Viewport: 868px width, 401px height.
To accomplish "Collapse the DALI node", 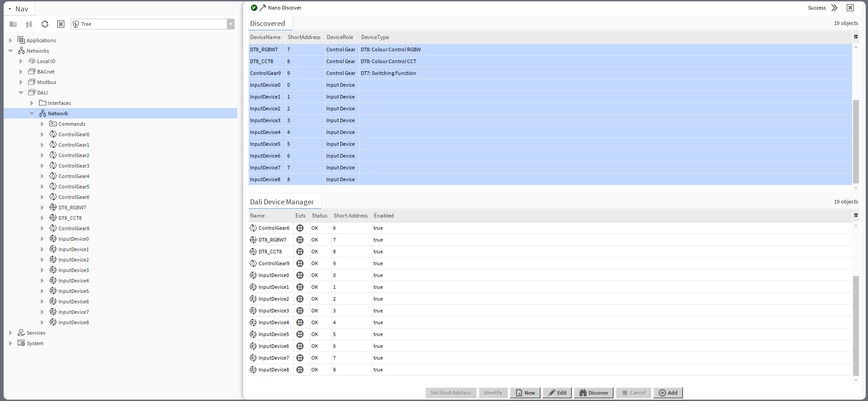I will point(21,93).
